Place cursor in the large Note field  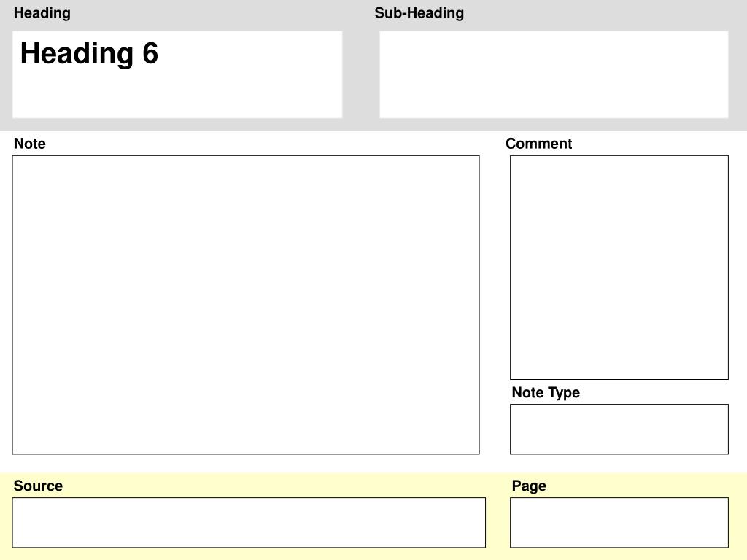tap(246, 305)
